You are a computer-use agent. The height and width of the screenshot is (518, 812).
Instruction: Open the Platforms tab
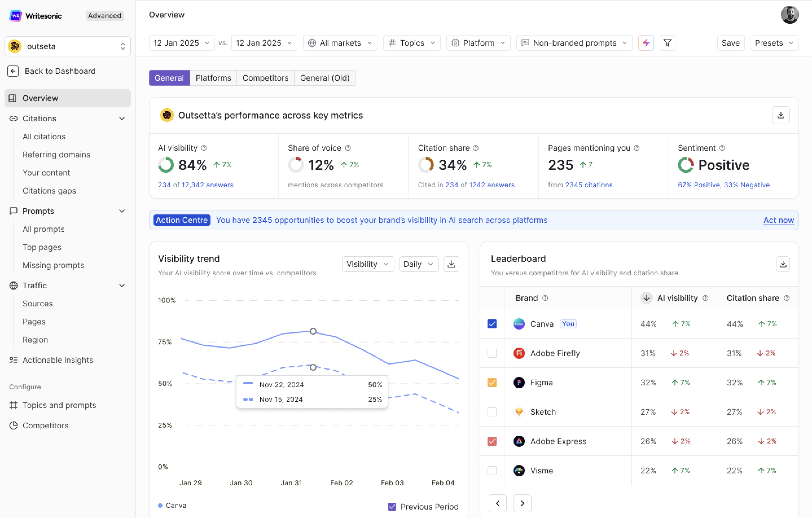pyautogui.click(x=213, y=78)
